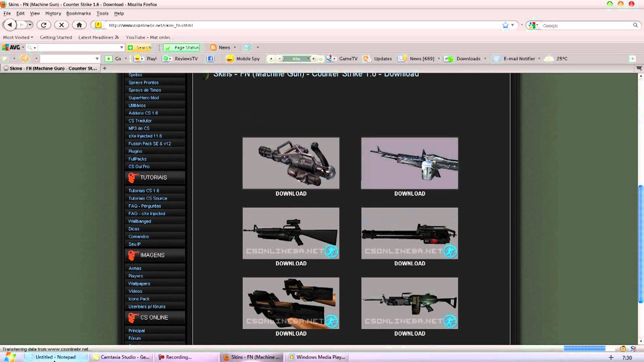Open the Edit menu

pyautogui.click(x=21, y=14)
